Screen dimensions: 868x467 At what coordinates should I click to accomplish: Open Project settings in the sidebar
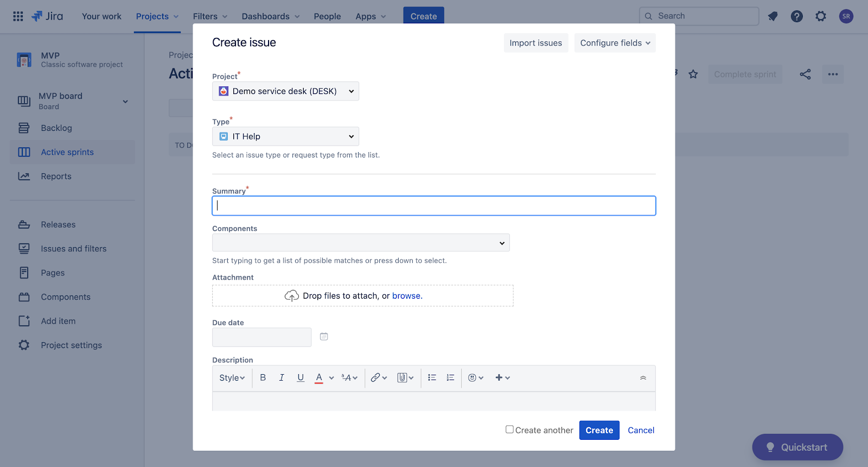coord(73,345)
